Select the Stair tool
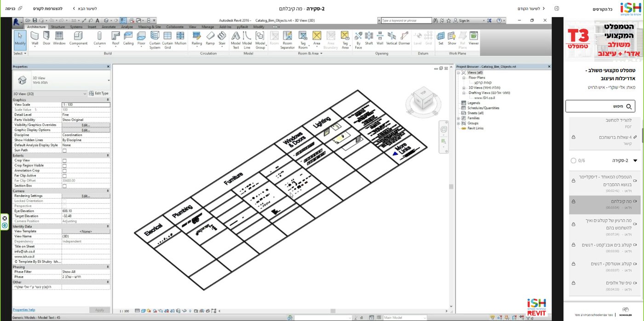This screenshot has height=321, width=644. (222, 39)
